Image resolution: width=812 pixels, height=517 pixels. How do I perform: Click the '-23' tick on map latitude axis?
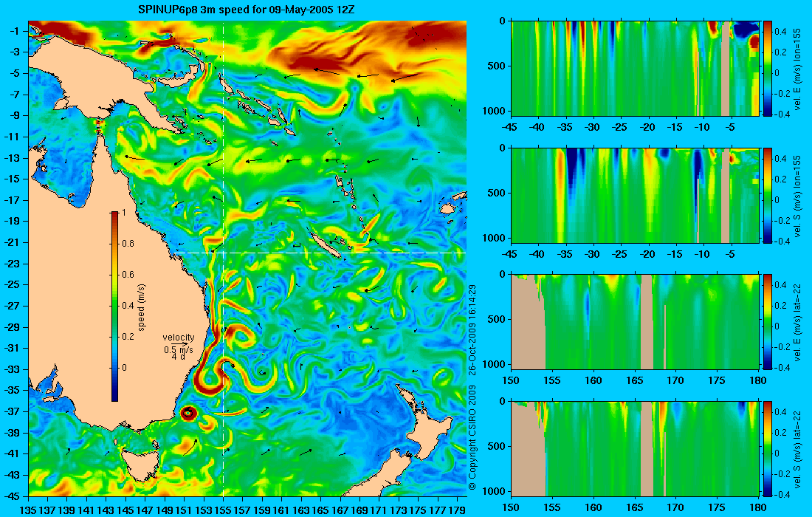tap(12, 264)
